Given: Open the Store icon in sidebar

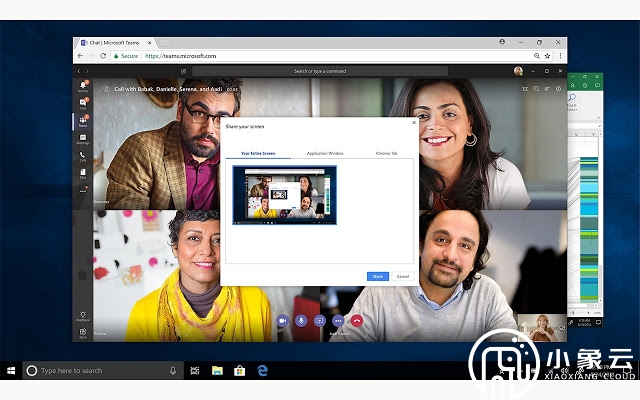Looking at the screenshot, I should point(83,333).
